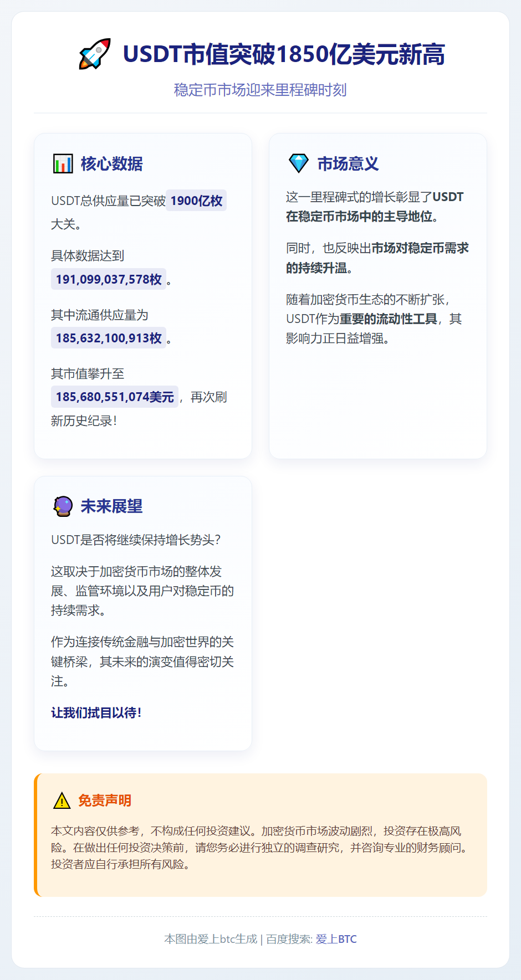Click the bold phrase 重要的流动性工具
This screenshot has height=980, width=521.
click(x=388, y=319)
